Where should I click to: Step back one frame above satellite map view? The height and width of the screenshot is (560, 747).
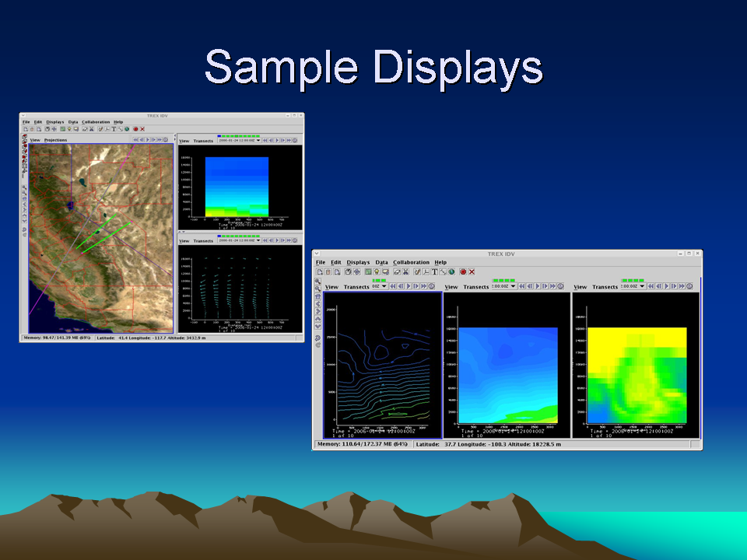click(x=142, y=139)
